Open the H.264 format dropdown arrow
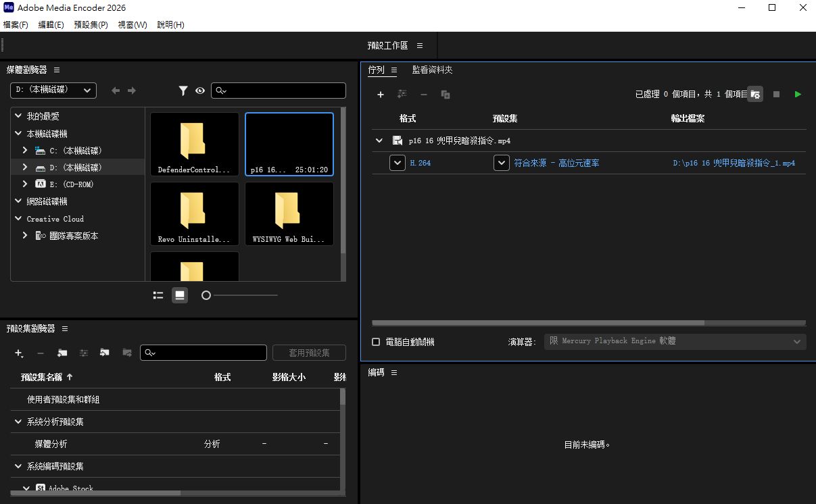Screen dimensions: 816x504 click(398, 163)
